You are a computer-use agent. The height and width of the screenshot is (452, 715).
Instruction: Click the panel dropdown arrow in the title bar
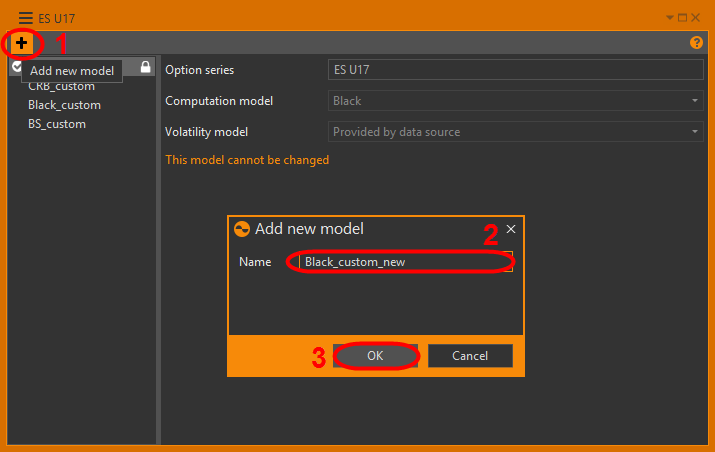(670, 17)
